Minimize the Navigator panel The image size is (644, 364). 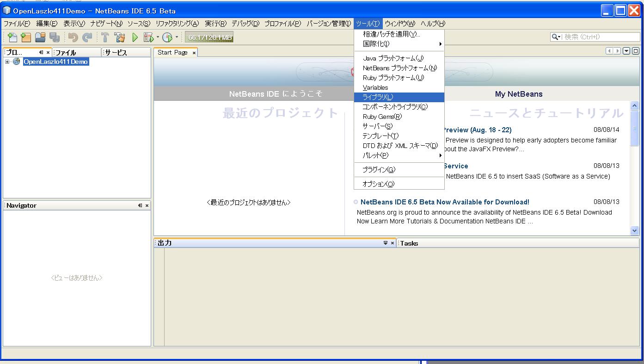click(140, 205)
